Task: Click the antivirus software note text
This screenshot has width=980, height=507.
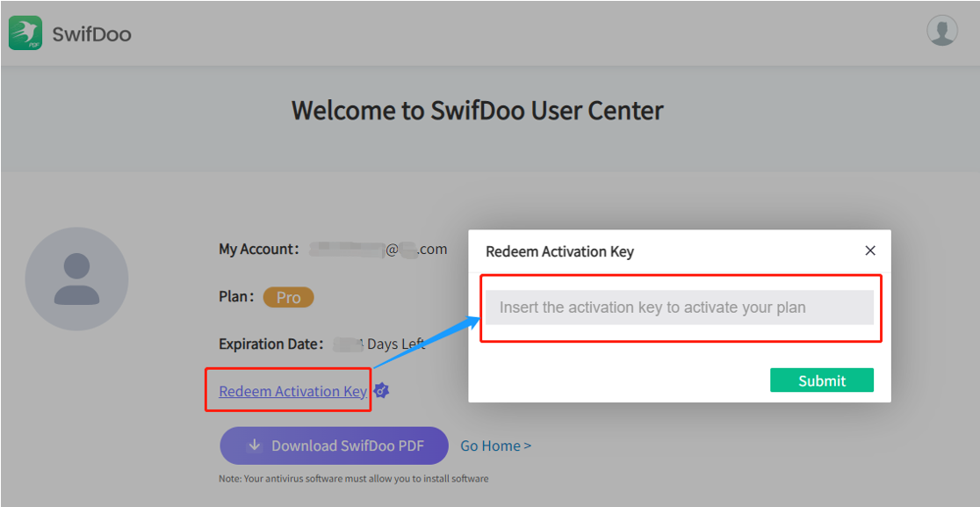Action: (354, 479)
